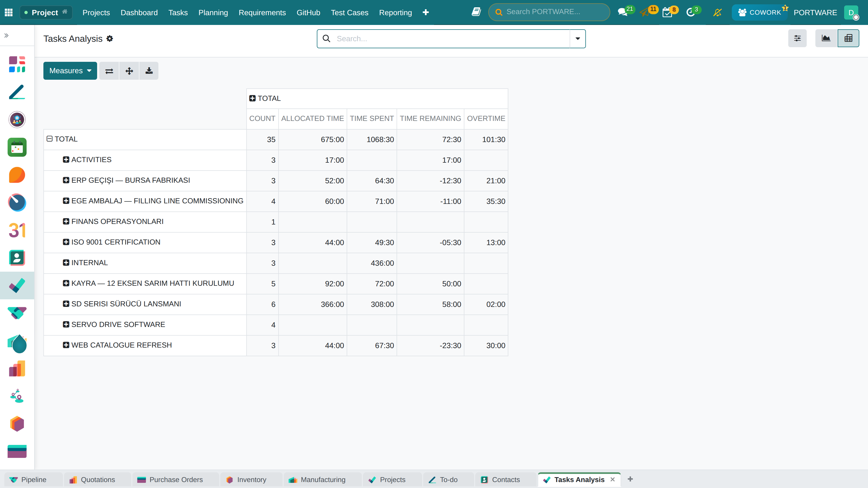Click the PORTWARE company name
The image size is (868, 488).
click(x=815, y=12)
